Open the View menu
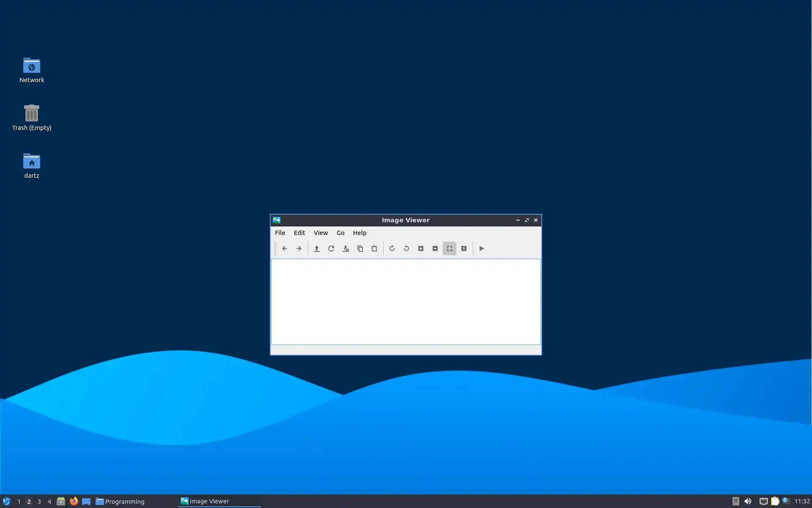Image resolution: width=812 pixels, height=508 pixels. (321, 233)
